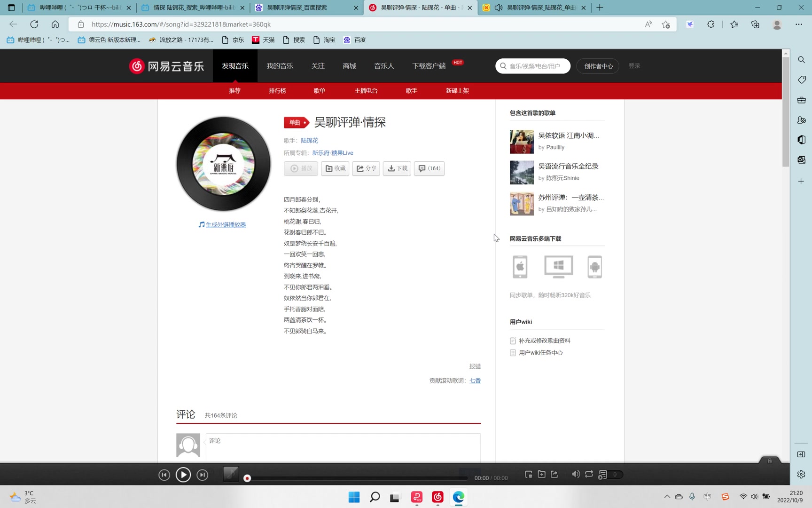Open the comments button showing 164
Viewport: 812px width, 508px height.
[x=429, y=168]
